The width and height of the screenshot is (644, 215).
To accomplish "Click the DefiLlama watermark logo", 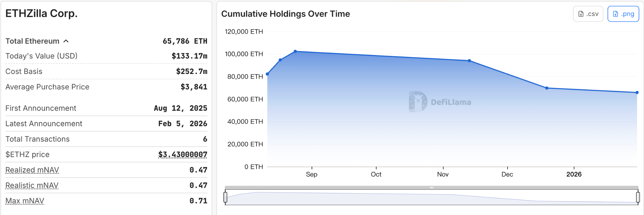I will point(418,102).
